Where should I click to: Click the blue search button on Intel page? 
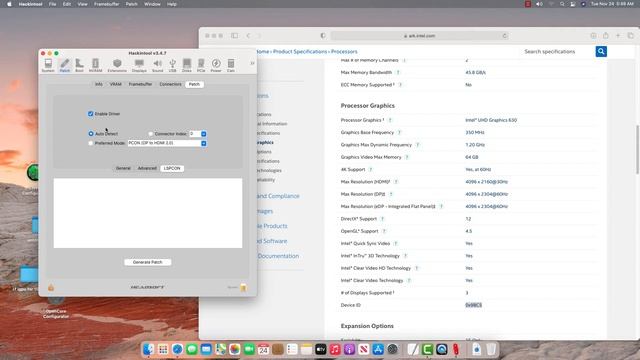coord(601,51)
